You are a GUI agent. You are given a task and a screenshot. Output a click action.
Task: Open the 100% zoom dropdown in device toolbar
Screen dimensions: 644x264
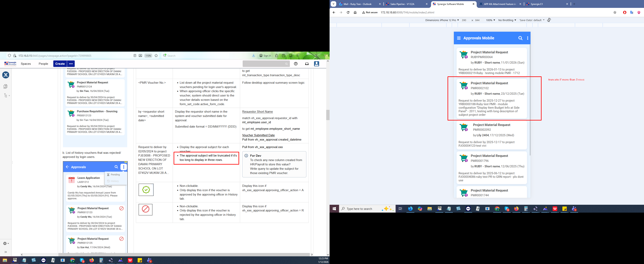490,20
